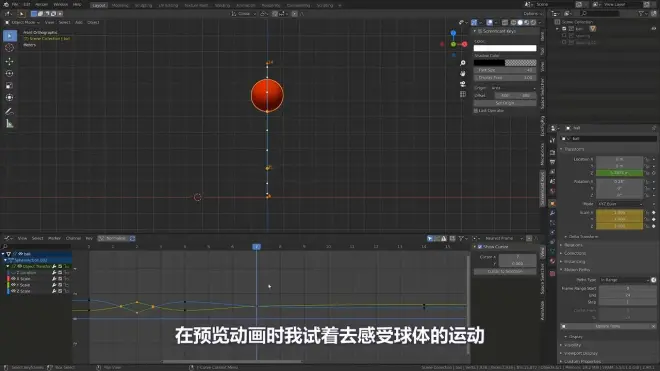Click the pan view hand icon
Viewport: 660px width, 371px height.
(463, 73)
